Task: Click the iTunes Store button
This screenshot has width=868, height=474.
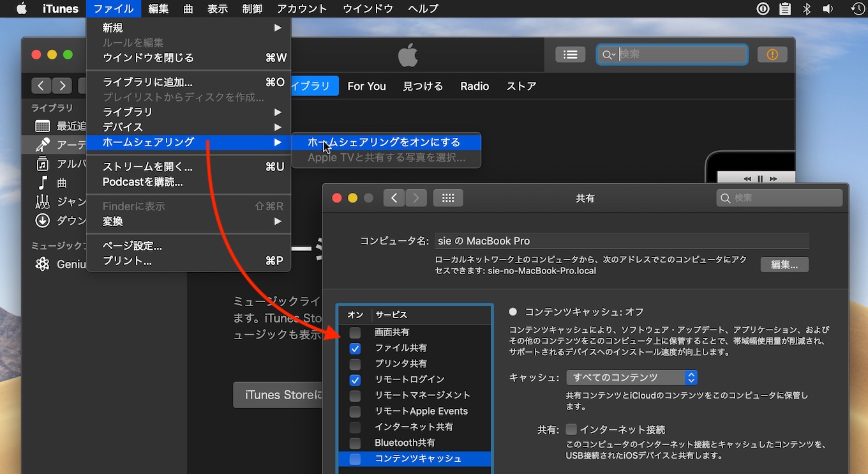Action: pyautogui.click(x=278, y=395)
